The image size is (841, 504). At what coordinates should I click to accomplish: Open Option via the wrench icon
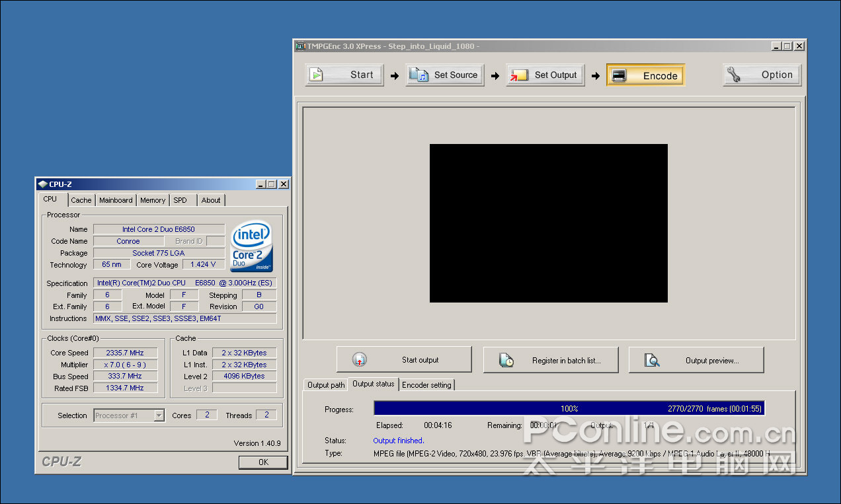tap(733, 75)
